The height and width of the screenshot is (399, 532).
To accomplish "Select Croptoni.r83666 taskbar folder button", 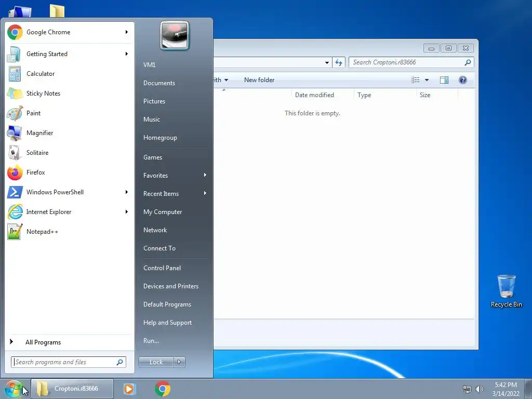I will pos(72,389).
